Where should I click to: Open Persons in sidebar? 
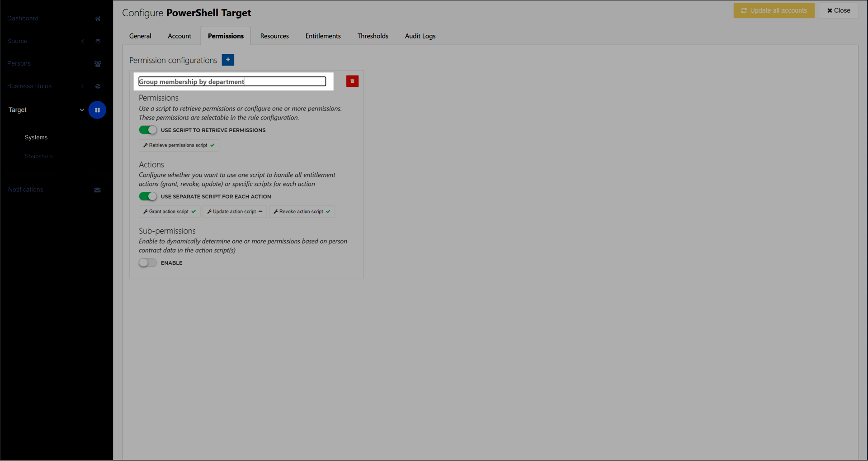pyautogui.click(x=19, y=64)
